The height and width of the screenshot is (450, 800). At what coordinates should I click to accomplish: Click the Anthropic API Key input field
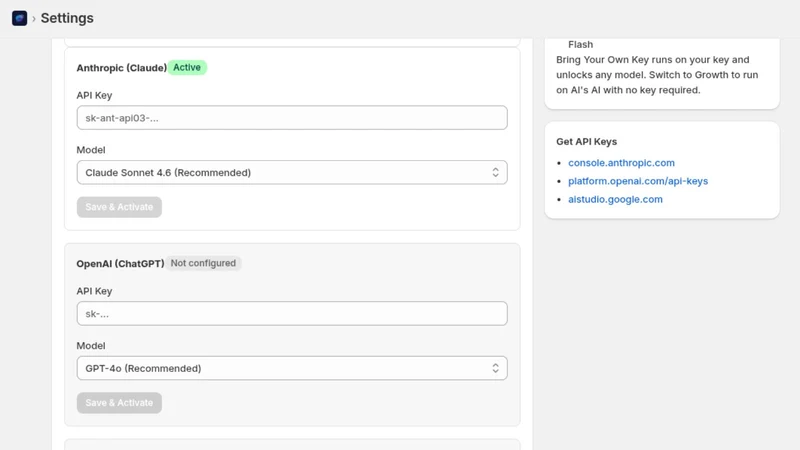pos(292,118)
